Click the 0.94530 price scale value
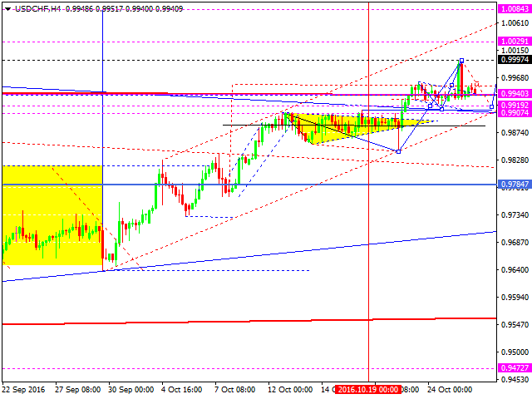Screen dimensions: 532x399 (515, 380)
